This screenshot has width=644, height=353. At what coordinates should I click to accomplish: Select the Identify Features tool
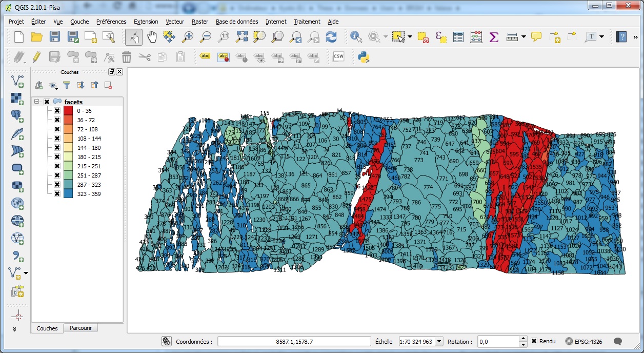coord(356,36)
